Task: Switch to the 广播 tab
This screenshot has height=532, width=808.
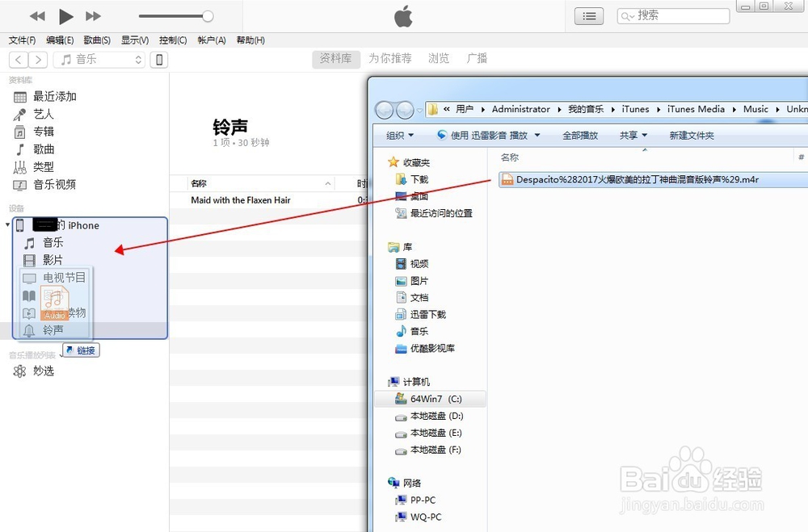Action: click(x=477, y=59)
